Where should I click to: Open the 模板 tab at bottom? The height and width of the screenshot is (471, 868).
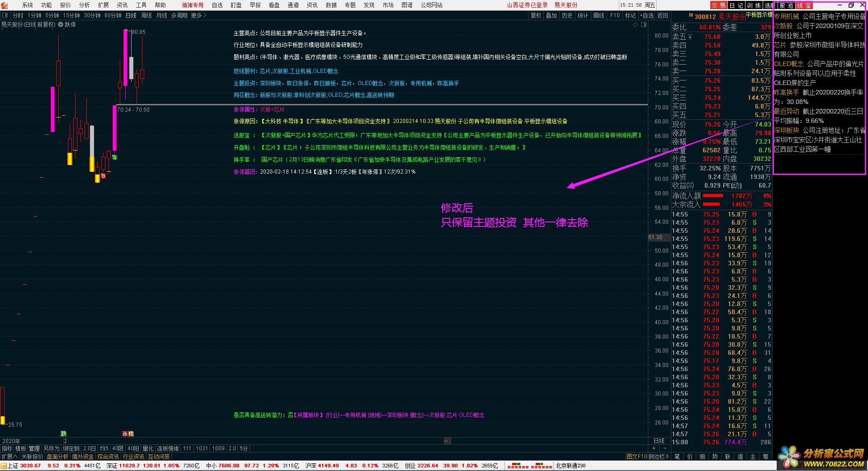21,448
